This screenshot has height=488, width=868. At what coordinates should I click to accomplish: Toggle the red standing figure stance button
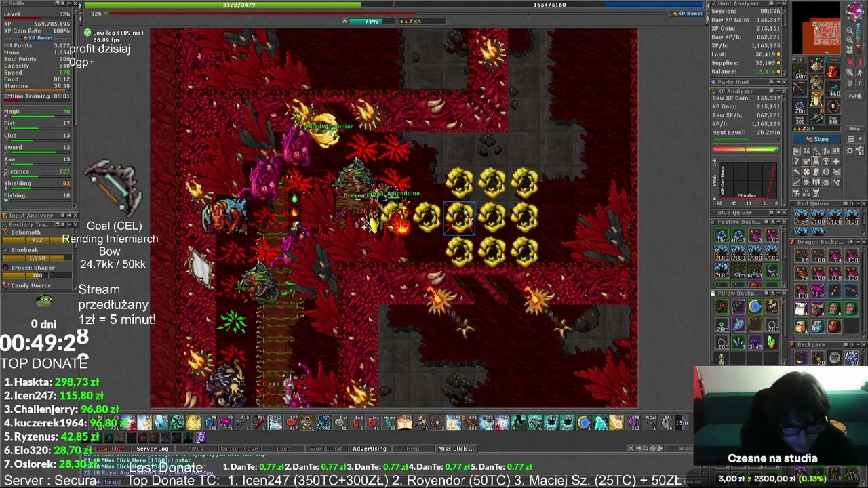(860, 62)
